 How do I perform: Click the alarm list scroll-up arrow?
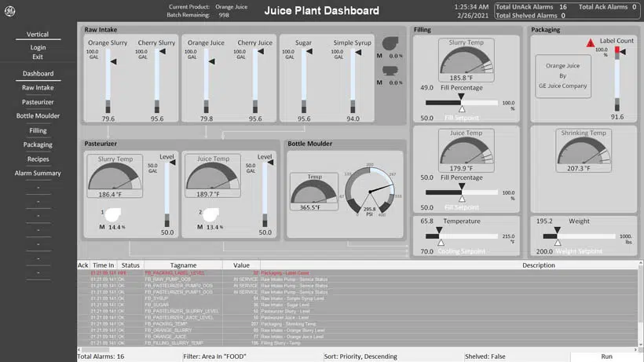coord(640,263)
